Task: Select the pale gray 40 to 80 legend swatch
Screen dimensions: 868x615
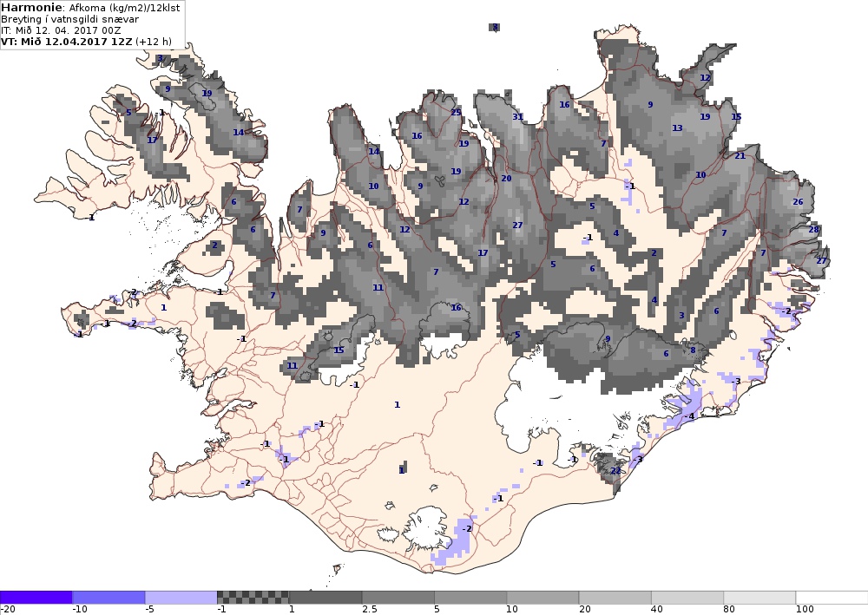Action: coord(687,598)
